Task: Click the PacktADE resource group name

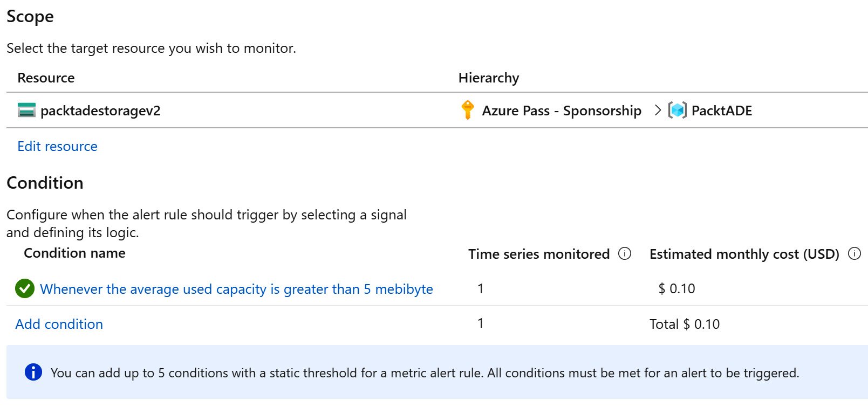Action: [721, 111]
